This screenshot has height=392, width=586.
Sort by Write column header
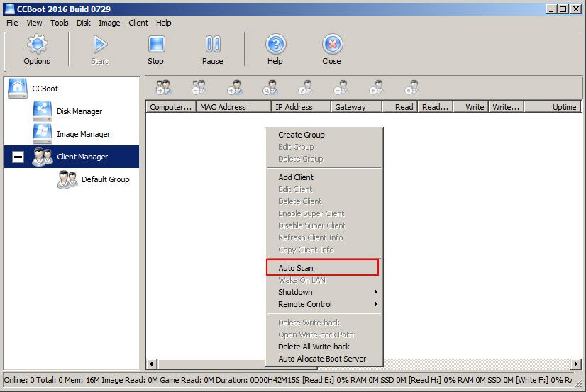[470, 107]
